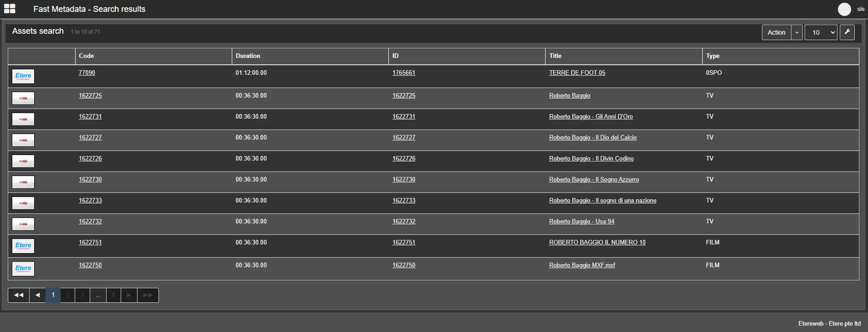Open the page size selector showing 10
This screenshot has height=332, width=868.
point(821,32)
